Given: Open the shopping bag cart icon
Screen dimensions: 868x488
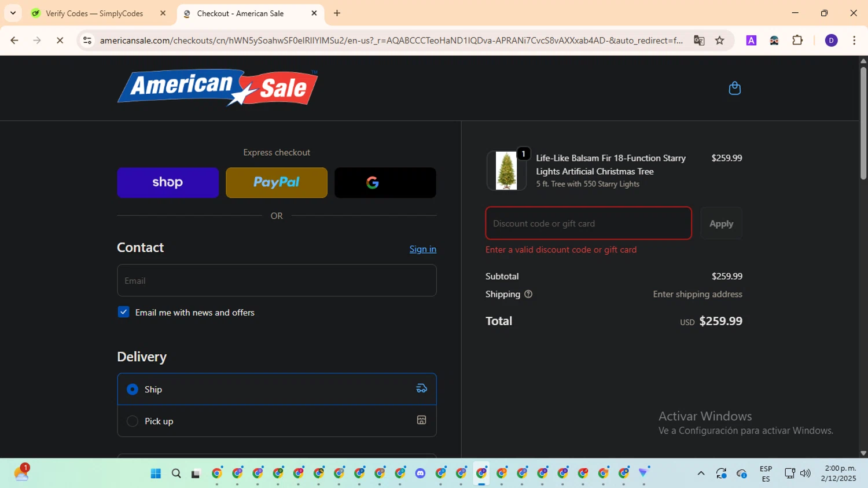Looking at the screenshot, I should tap(734, 88).
